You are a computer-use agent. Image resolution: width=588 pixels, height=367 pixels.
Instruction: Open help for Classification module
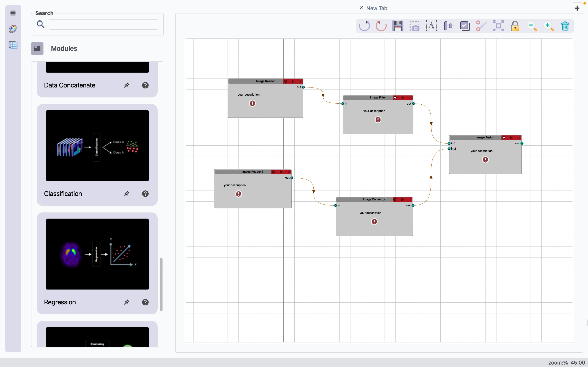pos(145,194)
